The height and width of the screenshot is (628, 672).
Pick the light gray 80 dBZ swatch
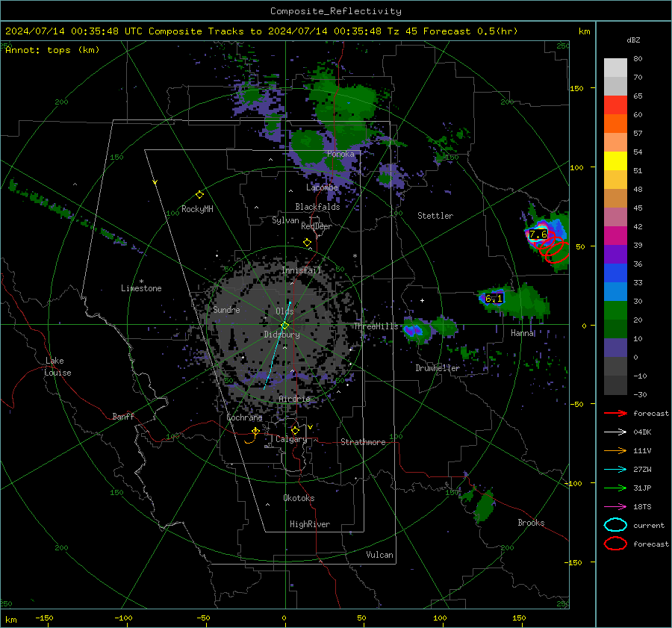[x=615, y=68]
